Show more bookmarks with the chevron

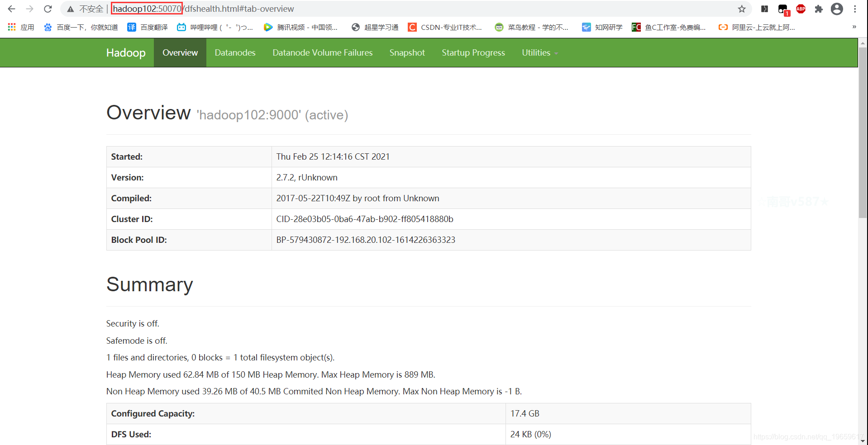pyautogui.click(x=854, y=27)
